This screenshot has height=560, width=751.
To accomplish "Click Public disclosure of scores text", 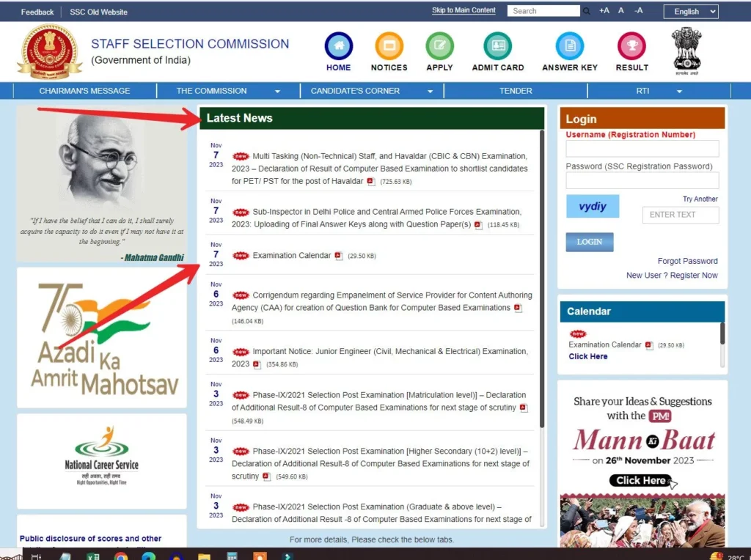I will [x=90, y=539].
